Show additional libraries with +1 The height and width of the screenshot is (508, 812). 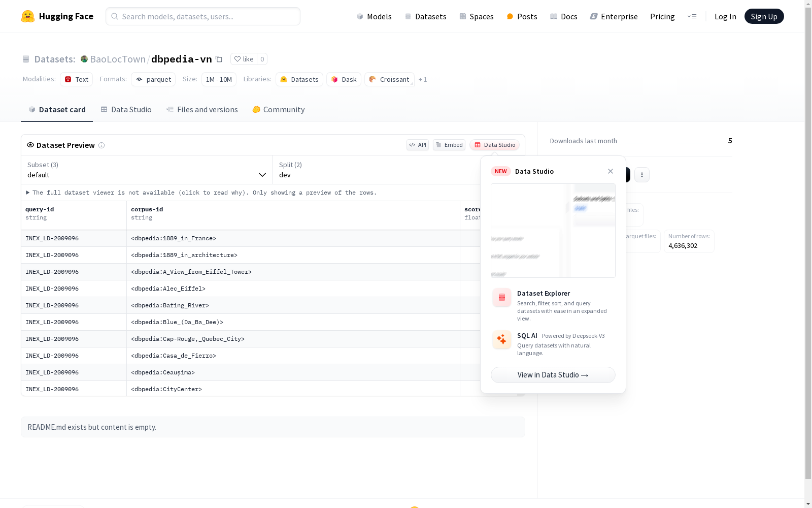[x=423, y=80]
